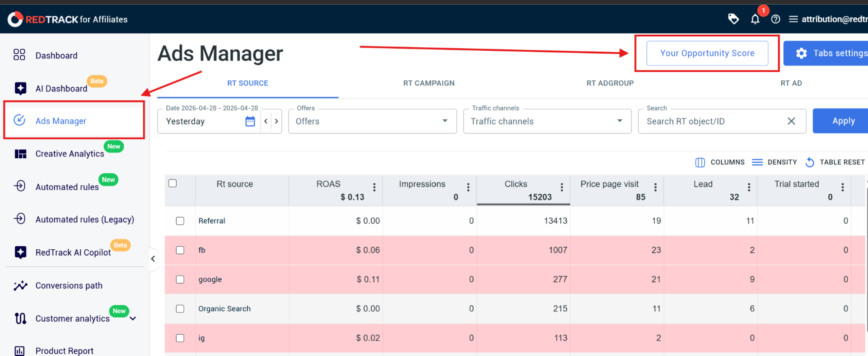Switch to RT AD tab
The height and width of the screenshot is (356, 868).
tap(791, 83)
